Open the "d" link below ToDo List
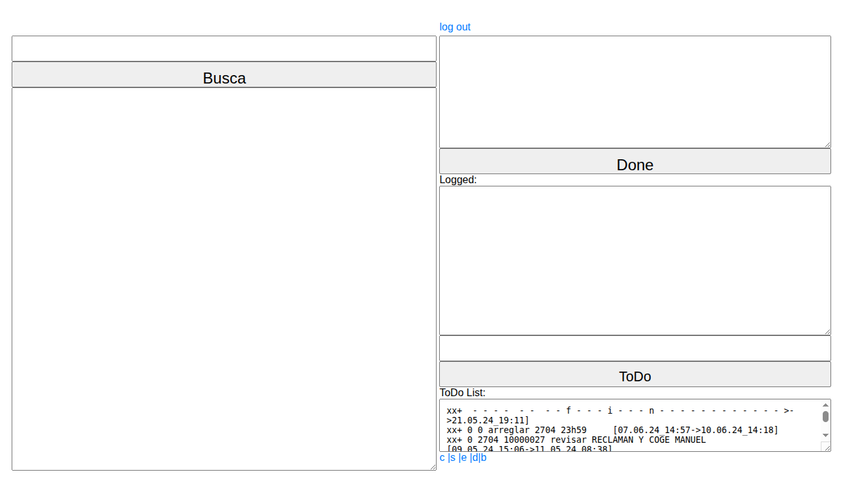The height and width of the screenshot is (492, 868). click(475, 458)
